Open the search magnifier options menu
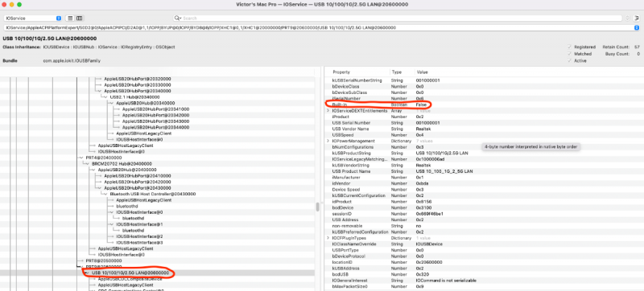 tap(178, 18)
